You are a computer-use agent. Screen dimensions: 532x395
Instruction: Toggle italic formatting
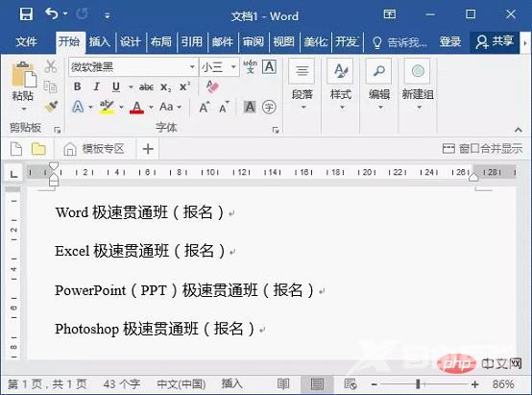pyautogui.click(x=97, y=86)
